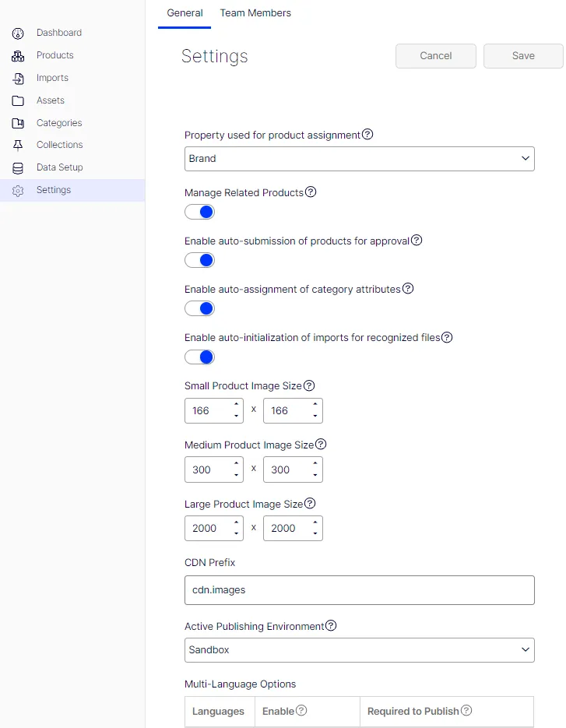This screenshot has height=728, width=566.
Task: Click the Multi-Language Options heading
Action: (240, 684)
